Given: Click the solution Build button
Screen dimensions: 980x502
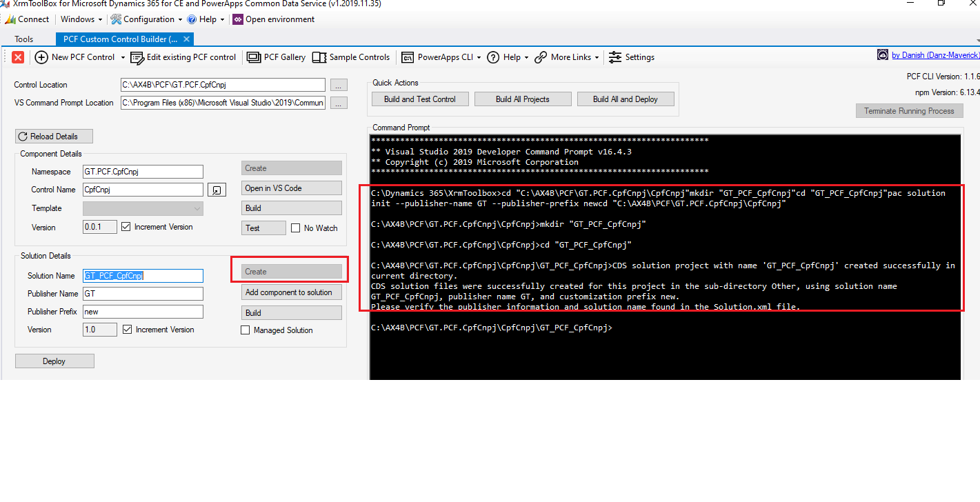Looking at the screenshot, I should click(x=292, y=313).
